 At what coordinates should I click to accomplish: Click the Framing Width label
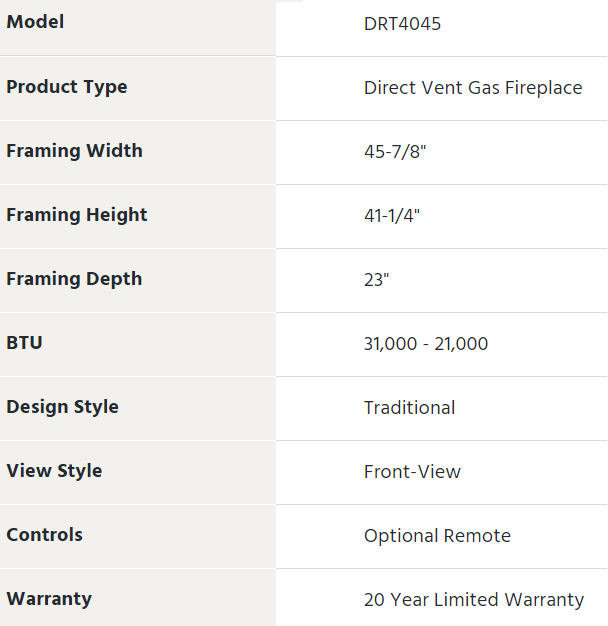[x=74, y=151]
